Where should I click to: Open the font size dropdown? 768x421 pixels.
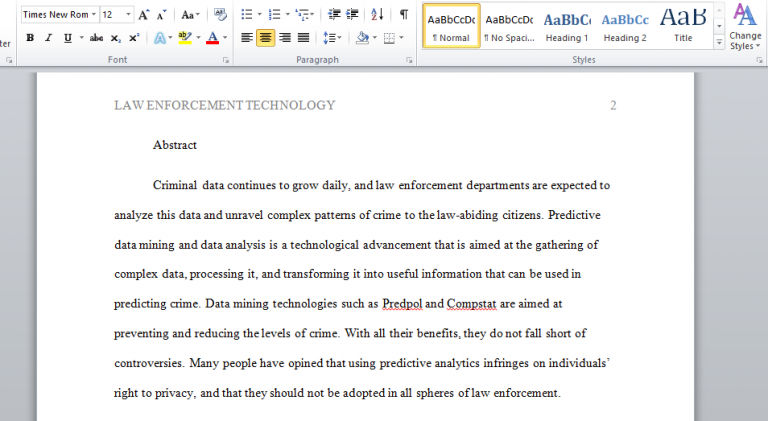130,15
